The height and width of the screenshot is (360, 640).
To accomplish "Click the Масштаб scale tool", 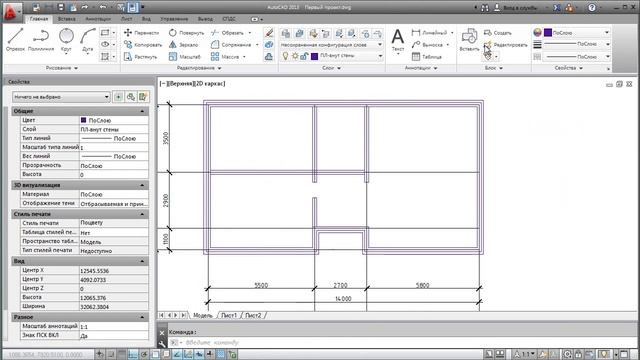I will coord(184,57).
